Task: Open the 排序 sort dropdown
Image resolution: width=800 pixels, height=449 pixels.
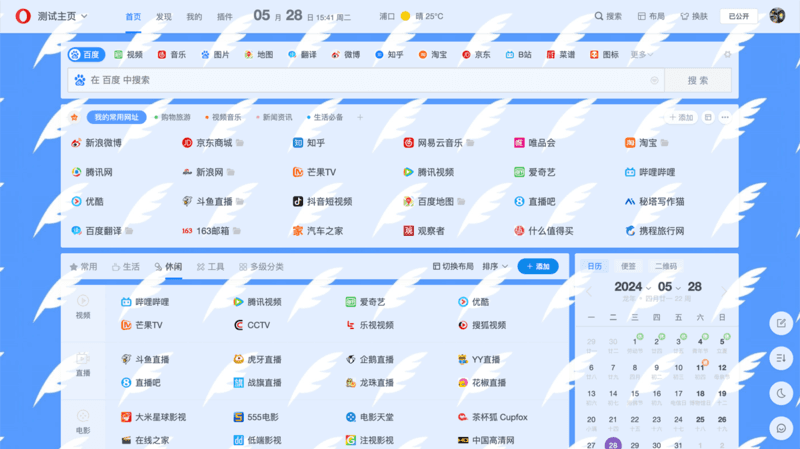Action: pyautogui.click(x=495, y=266)
